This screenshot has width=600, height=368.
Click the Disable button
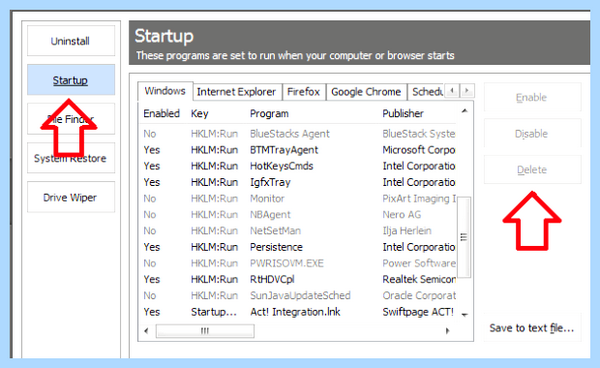532,134
